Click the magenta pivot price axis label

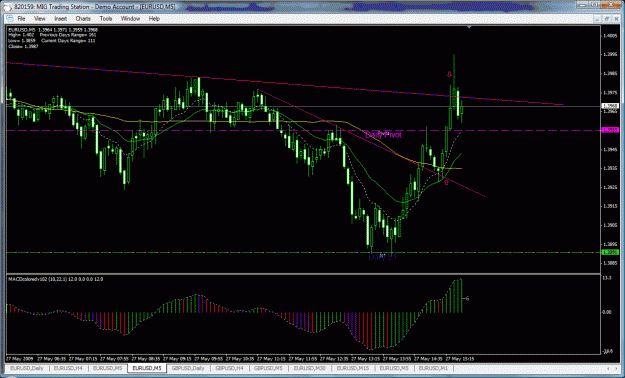(609, 130)
